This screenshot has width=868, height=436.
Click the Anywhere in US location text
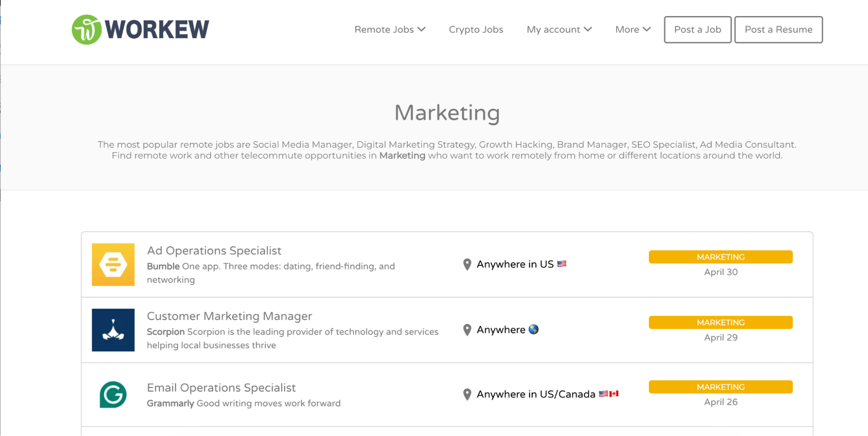515,264
